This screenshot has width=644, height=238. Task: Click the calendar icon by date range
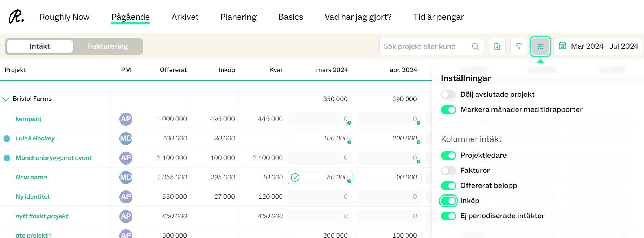point(562,46)
